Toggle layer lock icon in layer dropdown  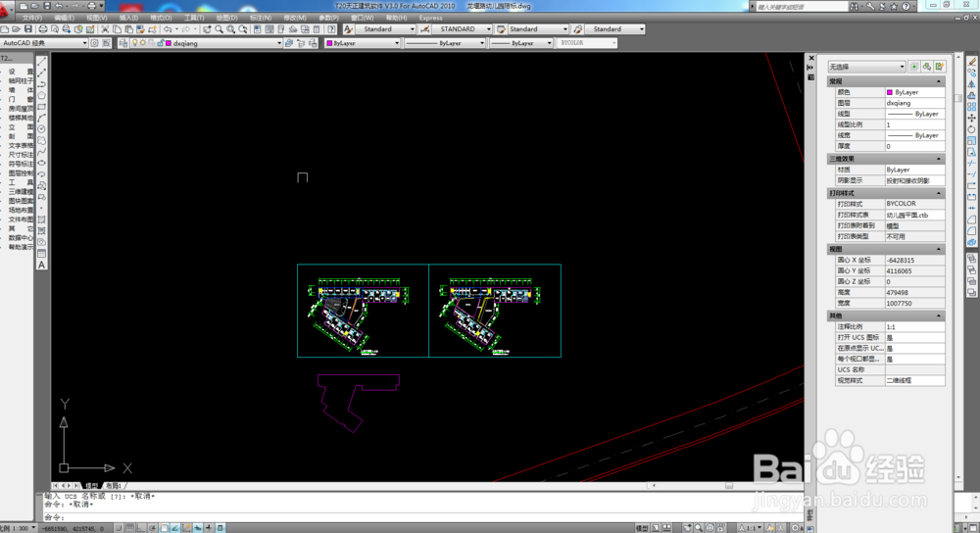160,43
